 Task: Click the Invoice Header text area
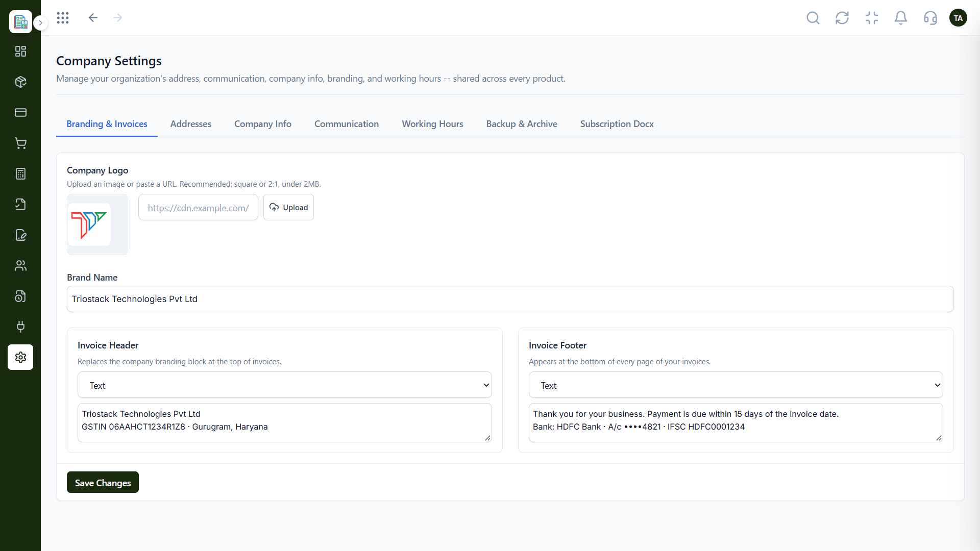(284, 422)
